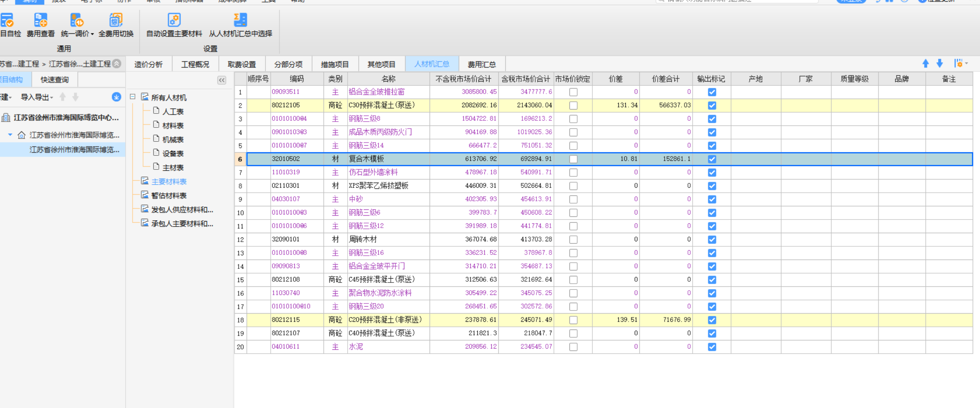Click the collapse breadcrumb circle icon
Screen dimensions: 980x408
pos(117,64)
